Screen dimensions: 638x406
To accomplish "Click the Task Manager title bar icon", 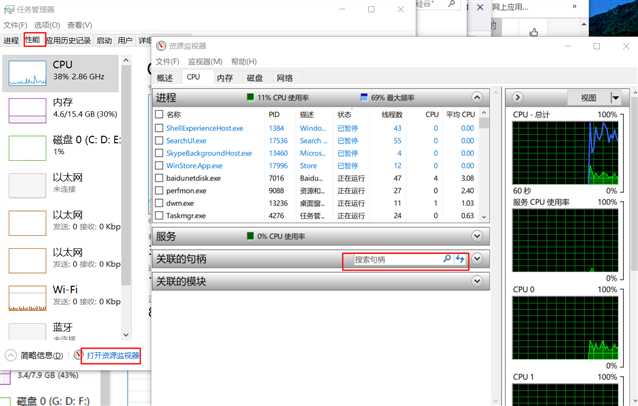I will [x=9, y=9].
